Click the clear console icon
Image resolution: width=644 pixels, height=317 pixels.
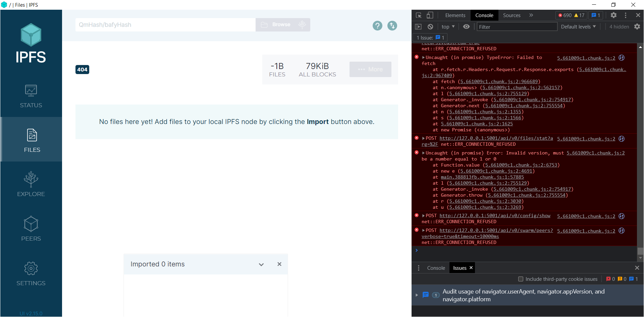tap(430, 26)
